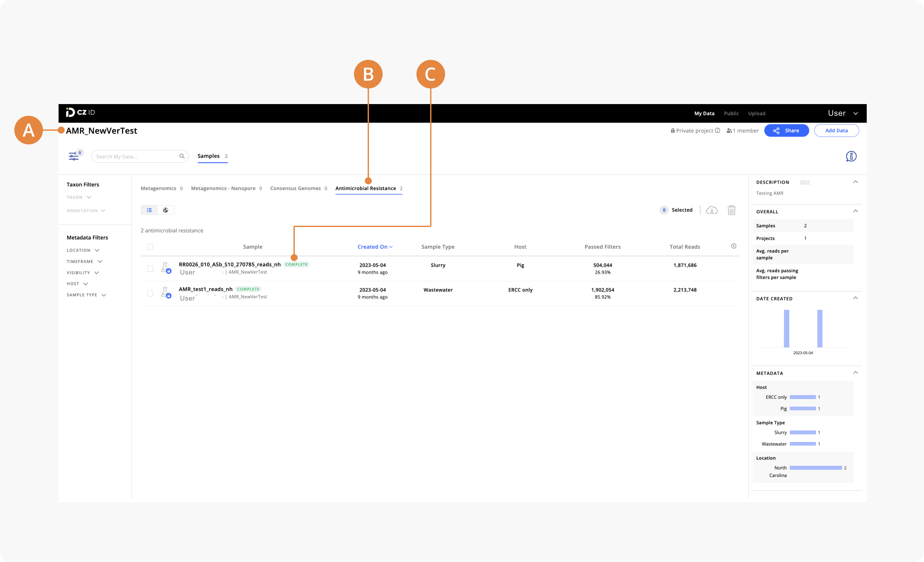This screenshot has width=924, height=562.
Task: Select the Samples tab
Action: point(213,156)
